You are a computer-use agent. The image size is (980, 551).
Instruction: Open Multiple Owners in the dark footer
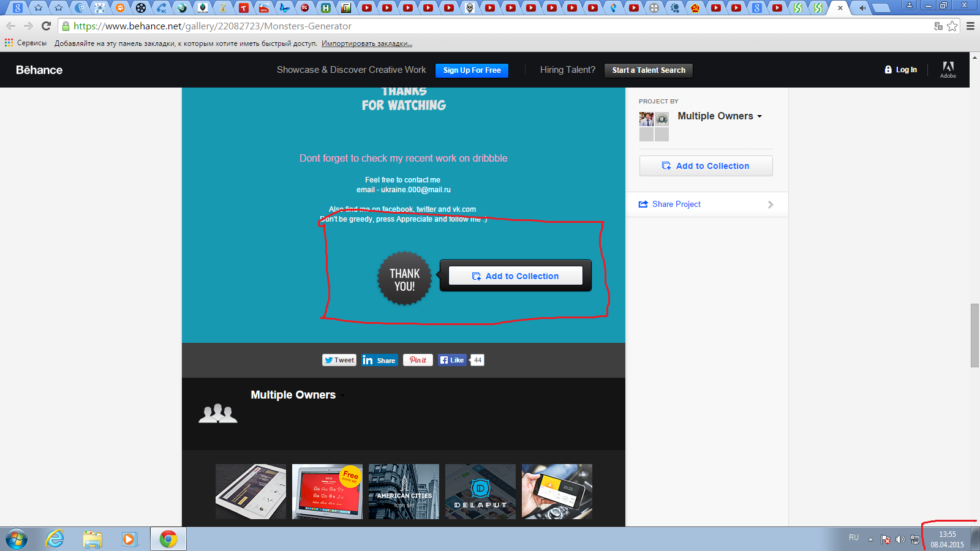point(293,395)
